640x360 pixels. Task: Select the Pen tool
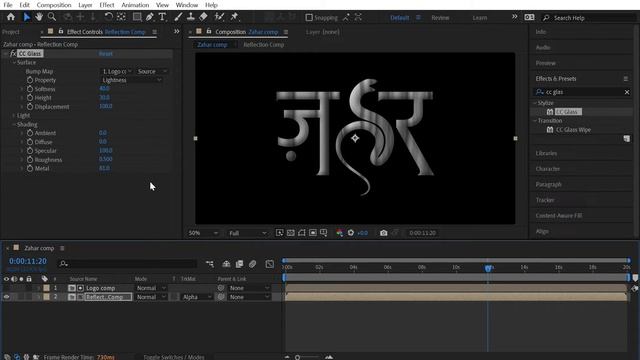click(x=150, y=17)
